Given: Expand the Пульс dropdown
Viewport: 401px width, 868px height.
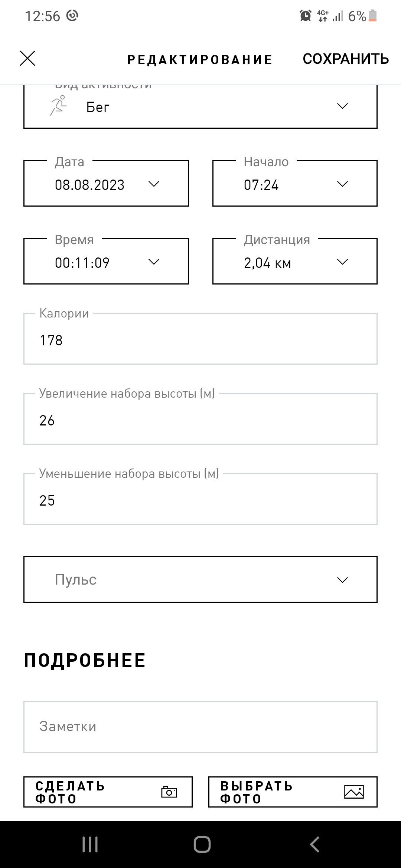Looking at the screenshot, I should click(200, 579).
